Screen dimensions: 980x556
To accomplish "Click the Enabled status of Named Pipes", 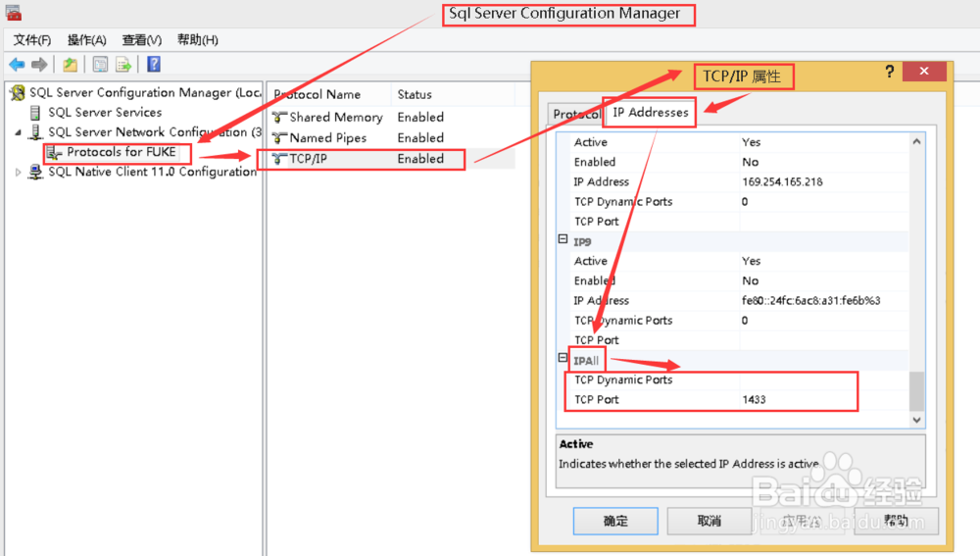I will point(420,137).
